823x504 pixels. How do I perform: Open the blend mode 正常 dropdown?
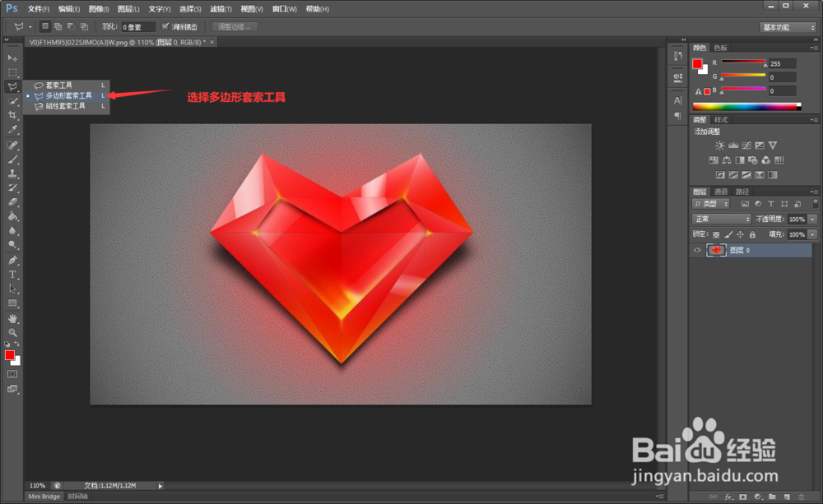click(721, 219)
